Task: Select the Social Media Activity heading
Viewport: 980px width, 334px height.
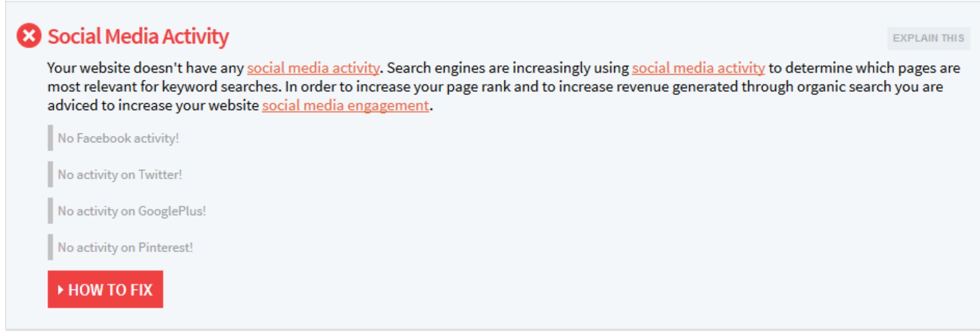Action: [x=138, y=36]
